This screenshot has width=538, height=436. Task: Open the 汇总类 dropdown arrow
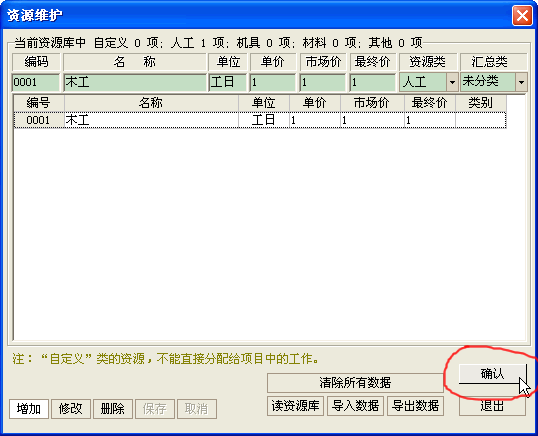(521, 82)
